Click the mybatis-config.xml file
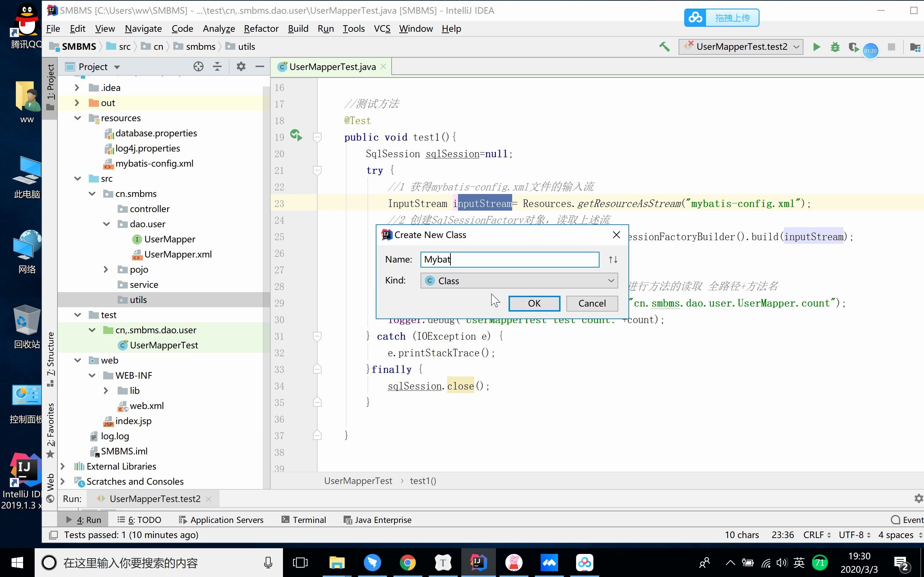The height and width of the screenshot is (577, 924). tap(154, 163)
